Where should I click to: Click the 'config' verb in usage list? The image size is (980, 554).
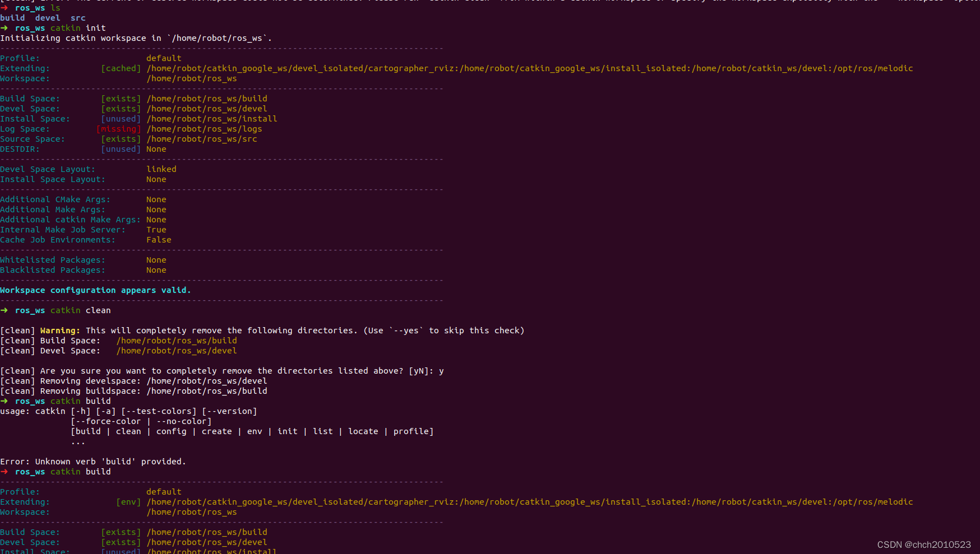click(172, 431)
